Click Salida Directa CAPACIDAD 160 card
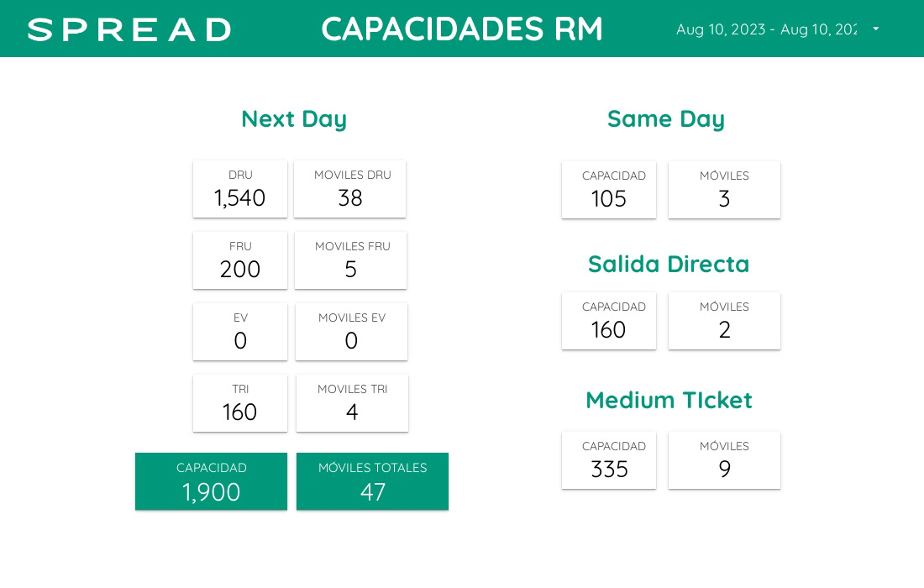Screen dimensions: 924x588 click(609, 321)
